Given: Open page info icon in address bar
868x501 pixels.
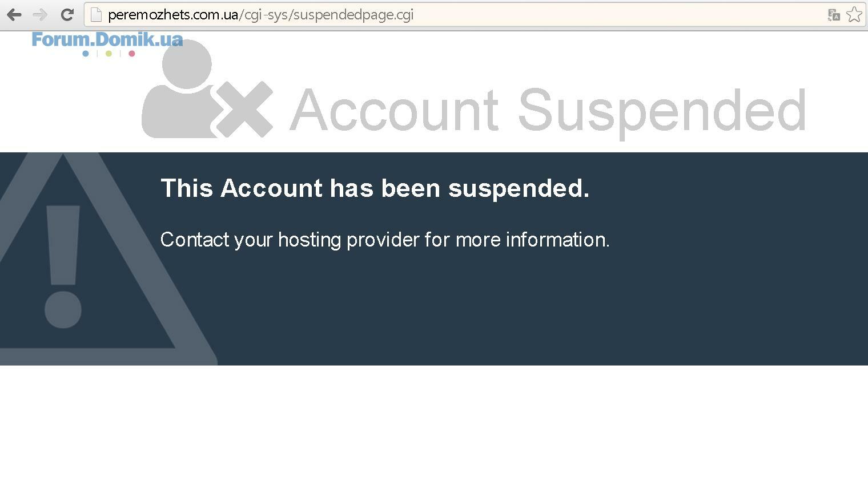Looking at the screenshot, I should pos(96,15).
